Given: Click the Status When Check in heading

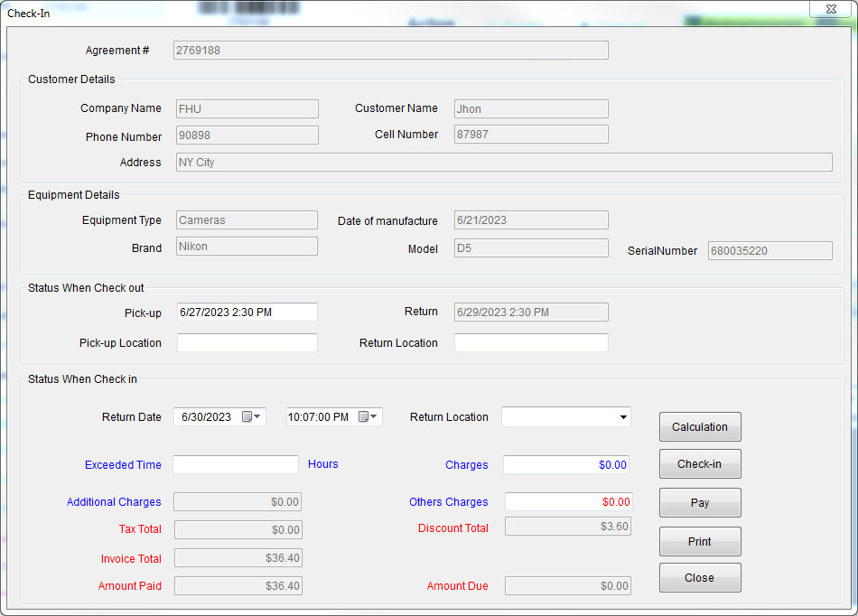Looking at the screenshot, I should click(x=82, y=379).
